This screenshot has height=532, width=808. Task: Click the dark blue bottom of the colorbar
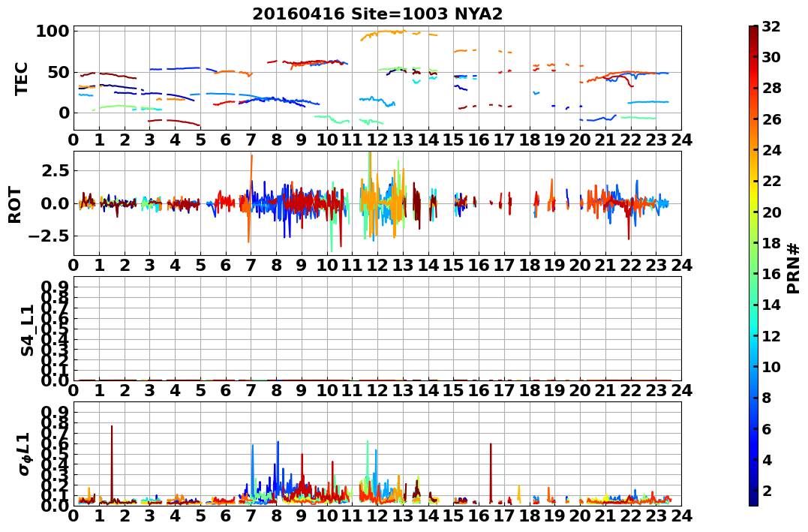click(753, 501)
